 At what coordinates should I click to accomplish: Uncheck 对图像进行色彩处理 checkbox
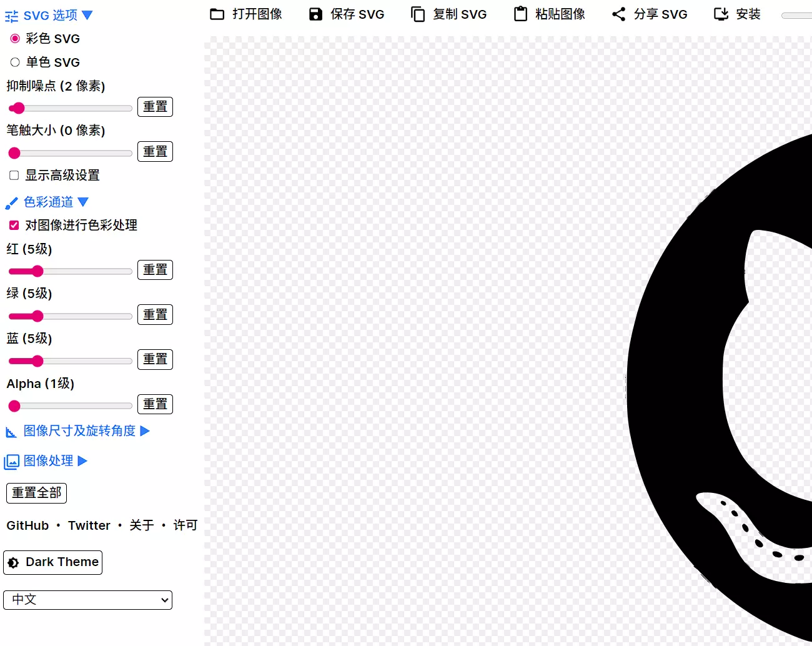14,226
